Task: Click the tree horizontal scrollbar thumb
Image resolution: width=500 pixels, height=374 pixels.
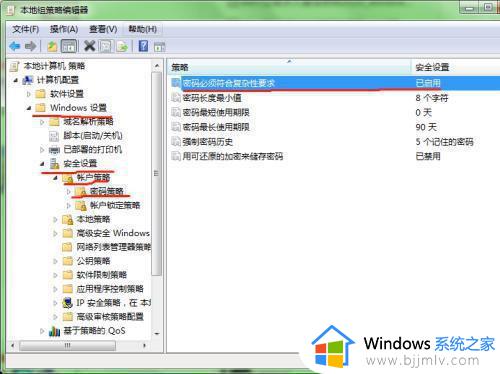Action: coord(68,345)
